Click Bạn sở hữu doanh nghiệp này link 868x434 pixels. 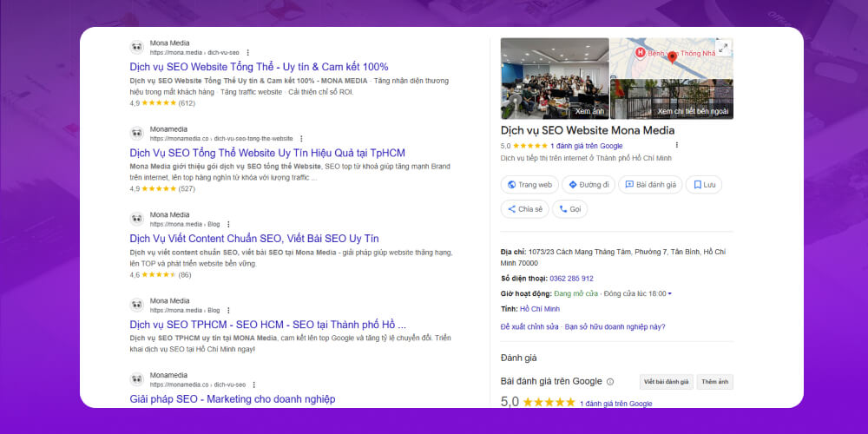pyautogui.click(x=615, y=326)
